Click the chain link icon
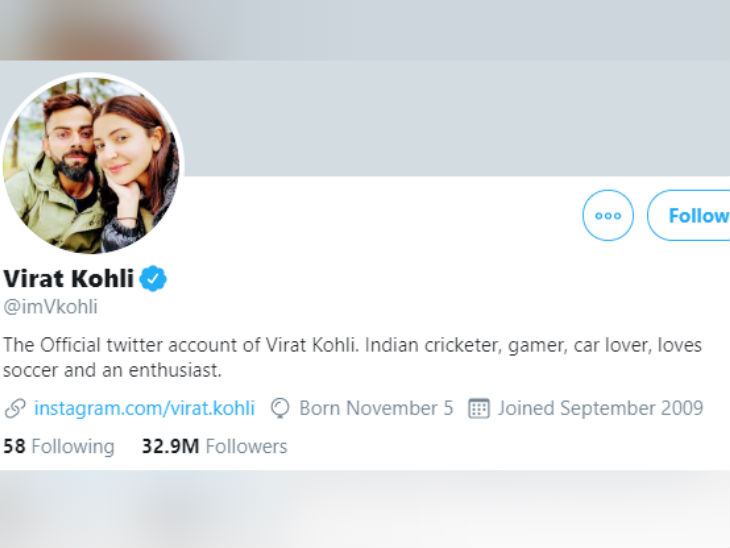The image size is (730, 548). tap(15, 408)
